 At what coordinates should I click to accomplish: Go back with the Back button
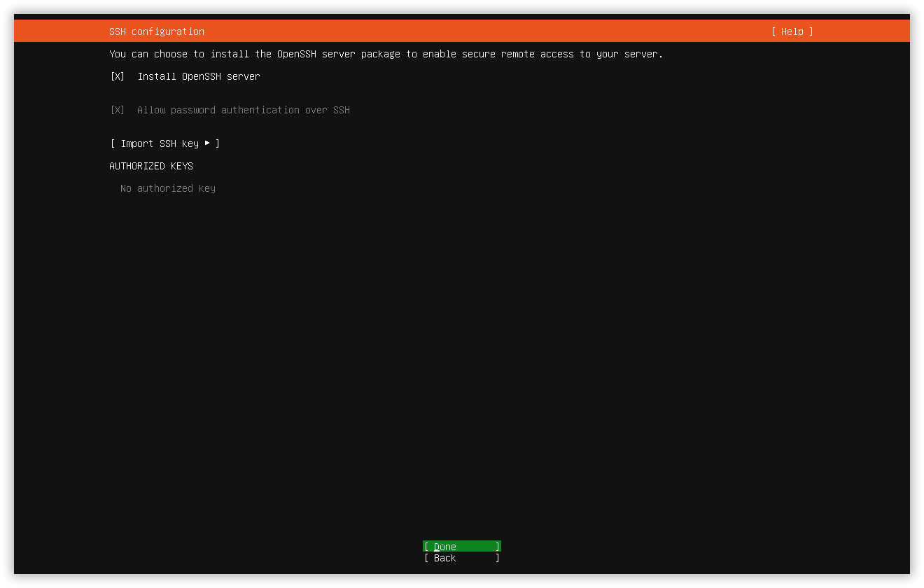pyautogui.click(x=462, y=558)
